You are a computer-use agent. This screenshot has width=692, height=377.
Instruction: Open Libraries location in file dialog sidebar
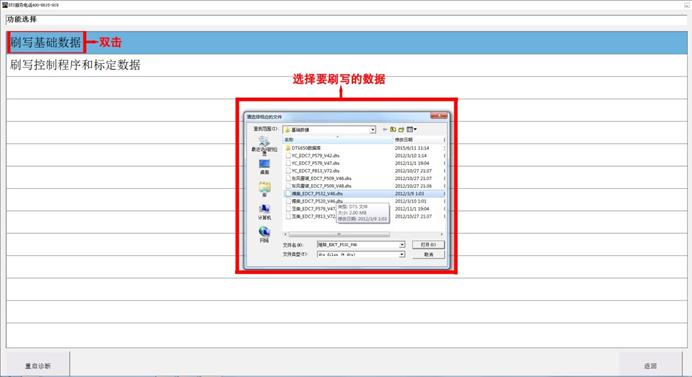tap(264, 189)
